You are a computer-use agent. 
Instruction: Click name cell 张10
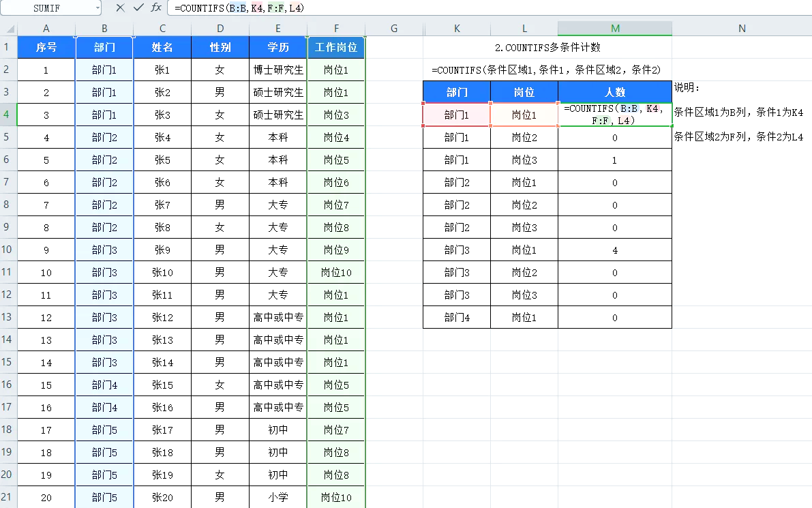(162, 272)
